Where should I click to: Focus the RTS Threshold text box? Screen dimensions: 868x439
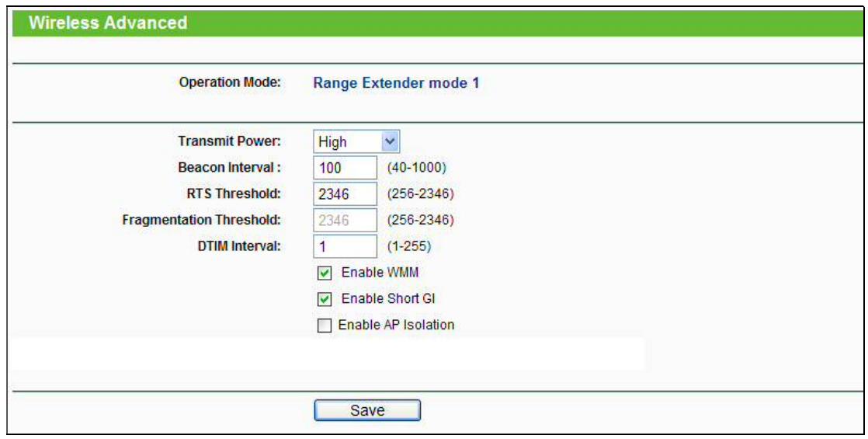[345, 194]
